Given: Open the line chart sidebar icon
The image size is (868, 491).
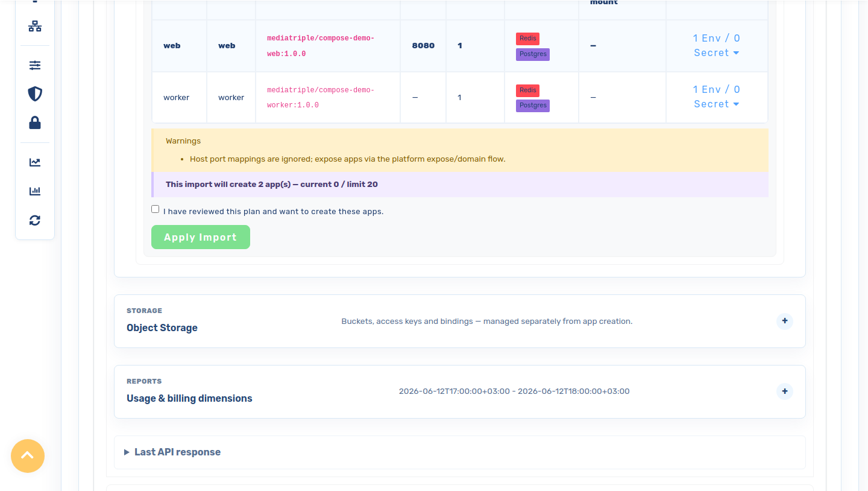Looking at the screenshot, I should (35, 162).
